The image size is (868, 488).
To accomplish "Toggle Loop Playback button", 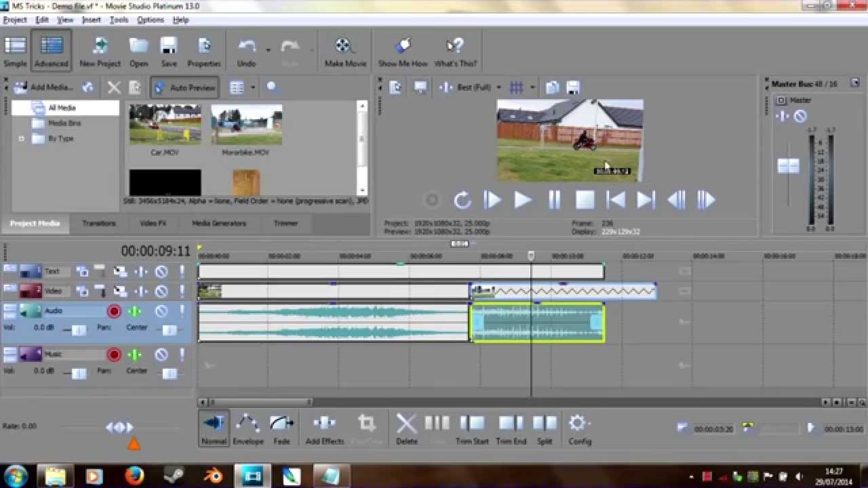I will pos(462,200).
